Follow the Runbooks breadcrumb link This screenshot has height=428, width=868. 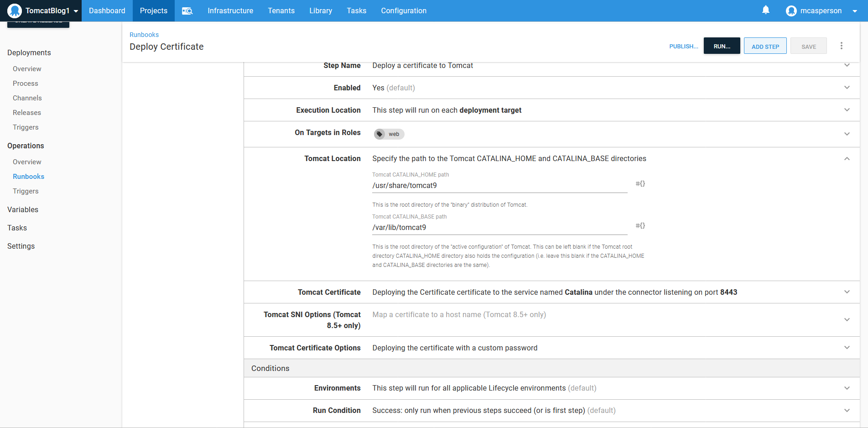[x=144, y=35]
